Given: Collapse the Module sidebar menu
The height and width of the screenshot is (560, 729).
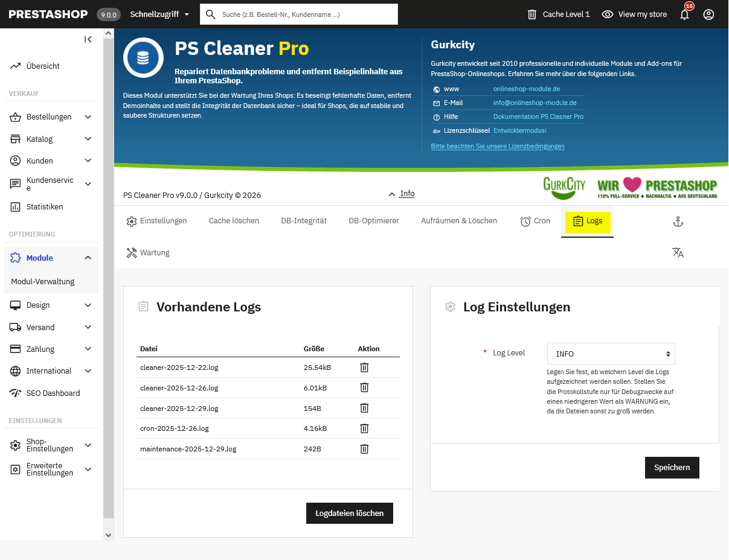Looking at the screenshot, I should [88, 258].
